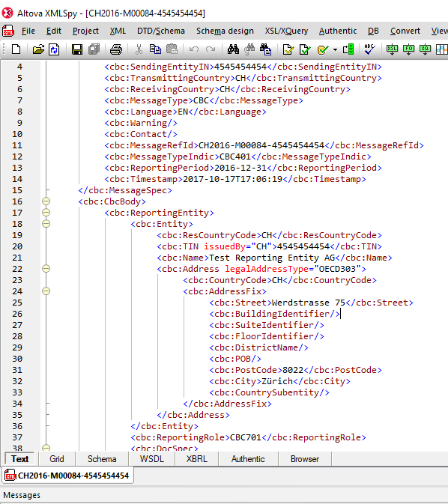Click the Spelling ABC check icon
448x504 pixels.
(369, 49)
